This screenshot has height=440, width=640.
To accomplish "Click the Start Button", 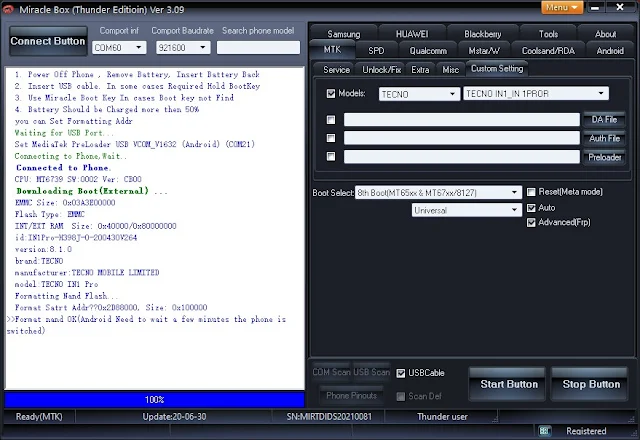I will [x=509, y=384].
